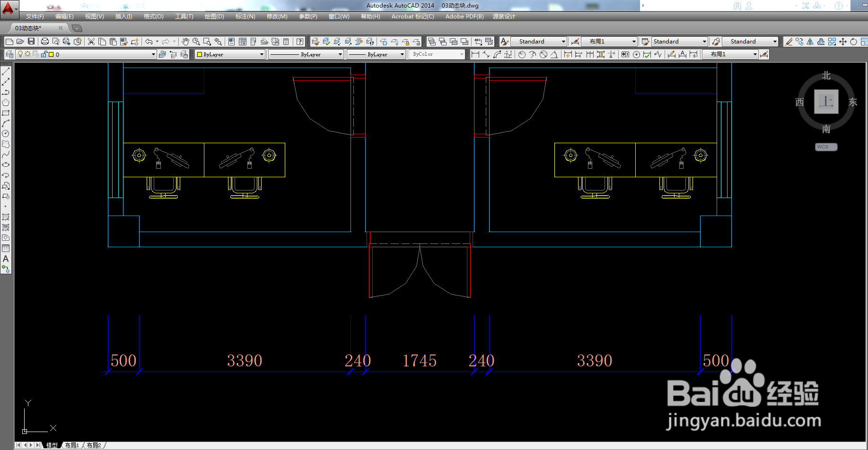
Task: Click the Save icon
Action: [31, 42]
